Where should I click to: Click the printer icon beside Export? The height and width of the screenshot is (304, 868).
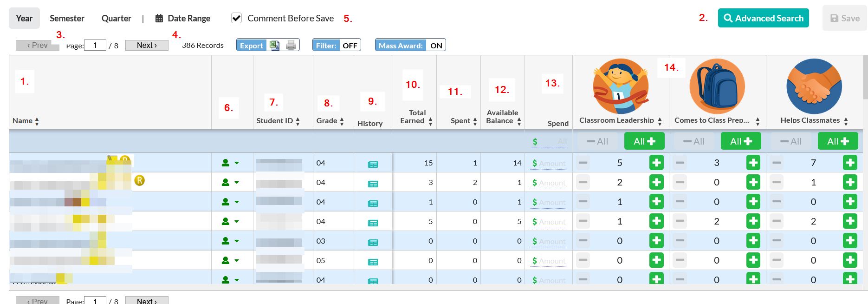[x=291, y=45]
